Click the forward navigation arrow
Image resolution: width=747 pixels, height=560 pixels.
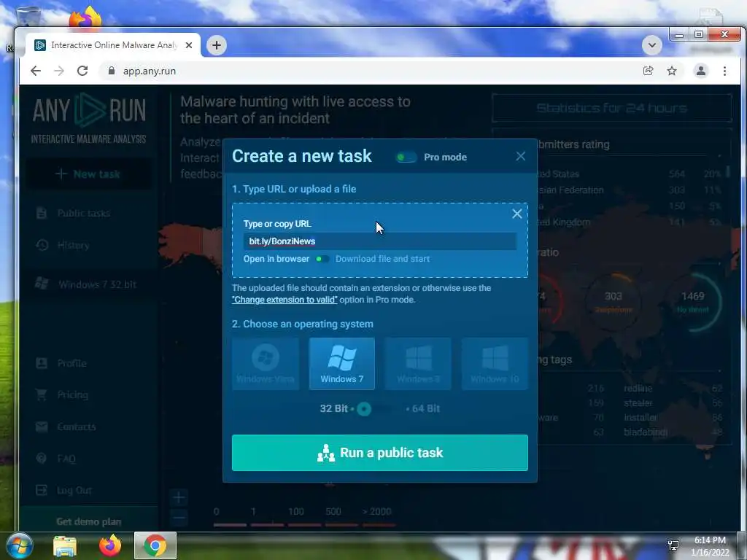(59, 71)
